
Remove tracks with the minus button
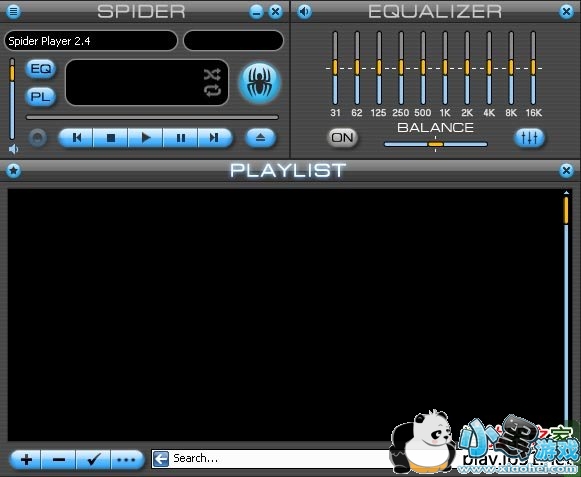[59, 460]
